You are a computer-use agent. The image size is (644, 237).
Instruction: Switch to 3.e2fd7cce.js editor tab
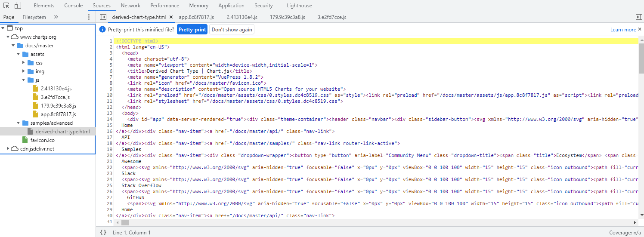(x=332, y=17)
